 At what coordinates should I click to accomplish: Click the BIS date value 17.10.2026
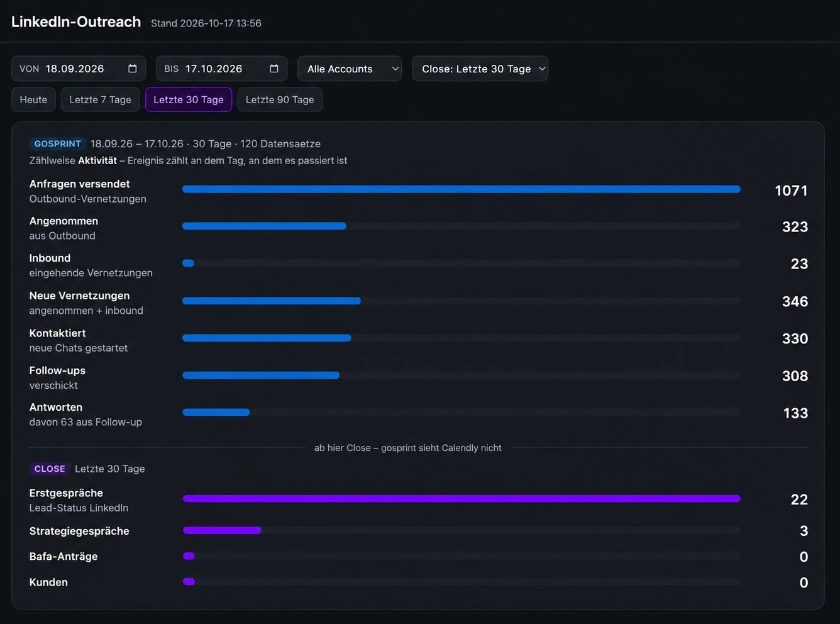214,69
